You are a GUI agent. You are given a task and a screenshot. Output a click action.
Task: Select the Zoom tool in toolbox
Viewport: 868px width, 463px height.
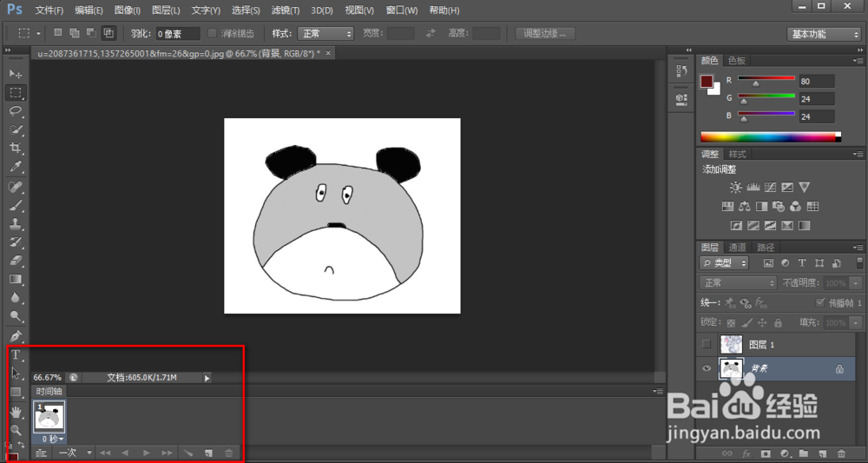(x=16, y=430)
